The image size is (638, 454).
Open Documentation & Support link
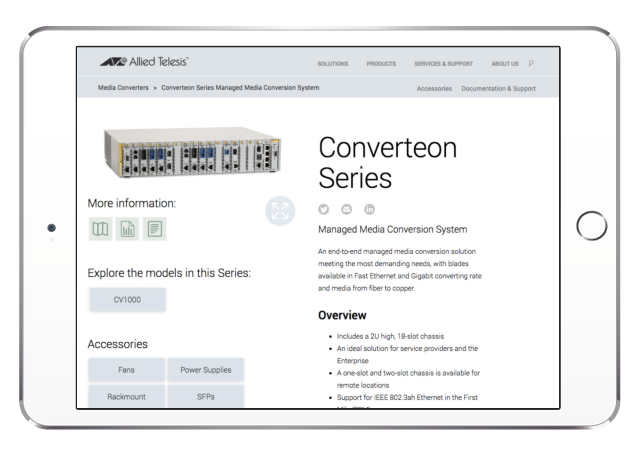point(498,88)
